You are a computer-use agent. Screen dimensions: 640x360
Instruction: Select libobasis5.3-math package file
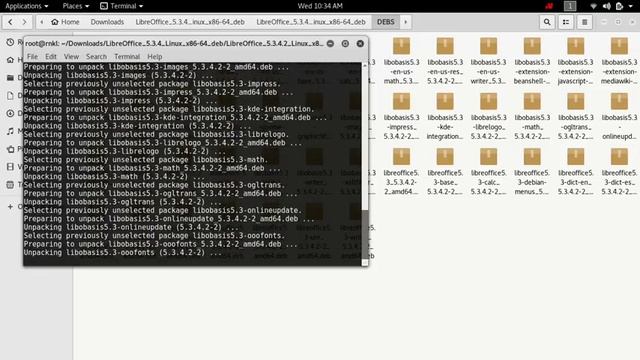pos(532,117)
